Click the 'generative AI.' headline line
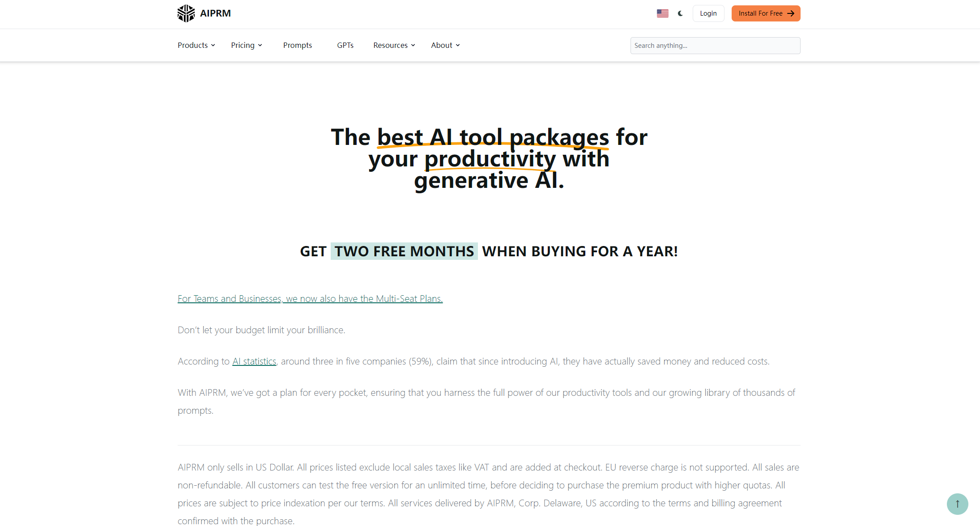 coord(489,181)
